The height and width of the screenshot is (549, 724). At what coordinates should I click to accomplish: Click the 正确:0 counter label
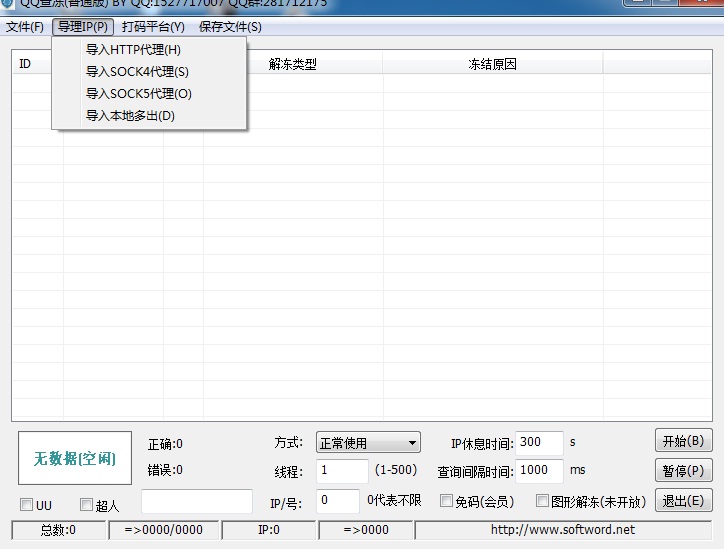165,444
